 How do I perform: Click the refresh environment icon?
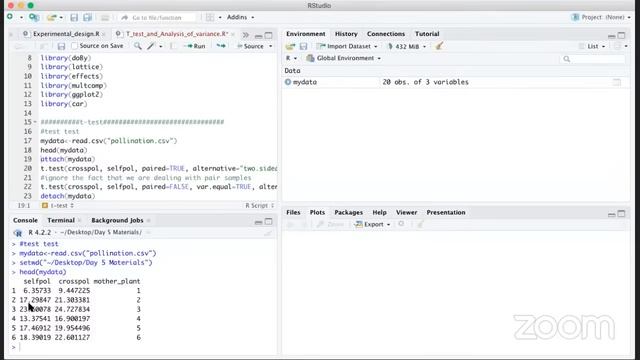618,46
